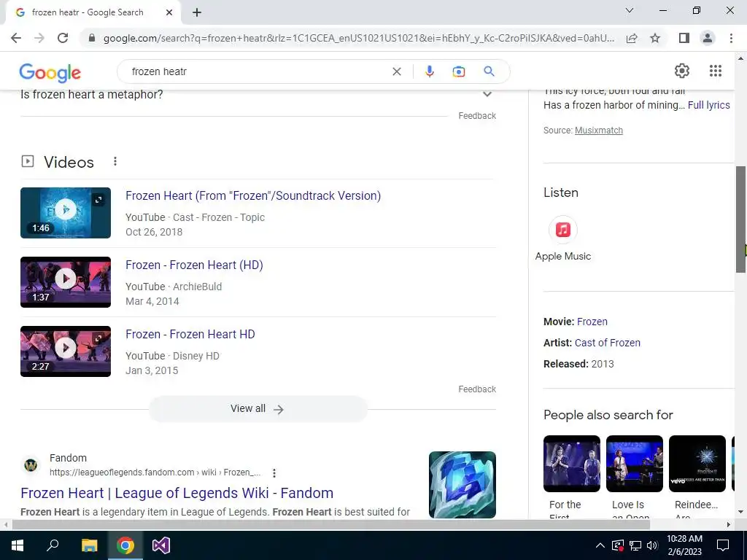Open Videos section more options
Image resolution: width=747 pixels, height=560 pixels.
(115, 161)
